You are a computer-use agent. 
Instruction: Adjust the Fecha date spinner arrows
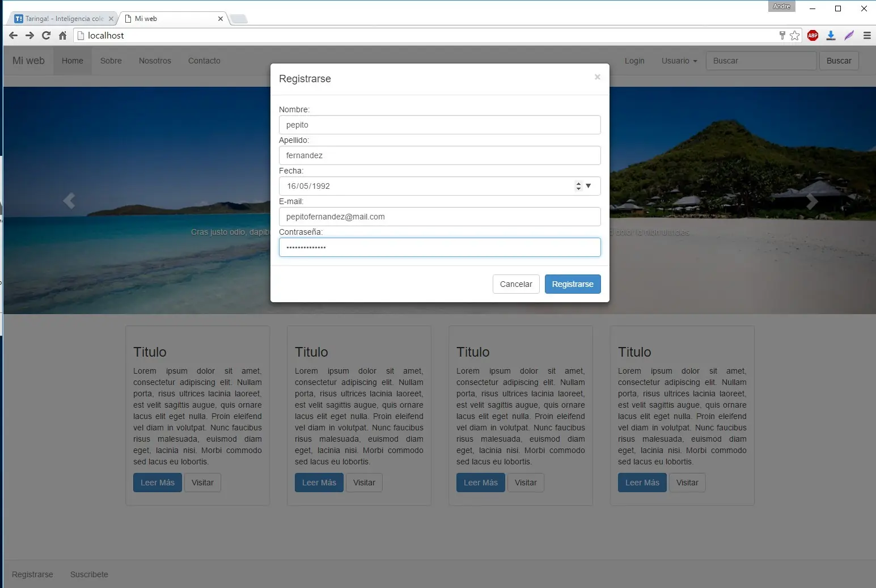point(578,186)
